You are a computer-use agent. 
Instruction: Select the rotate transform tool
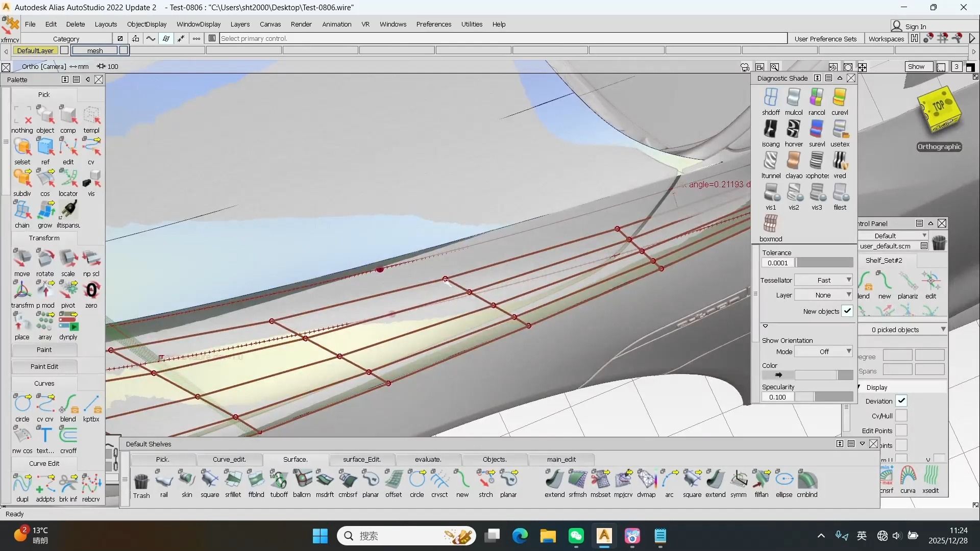point(45,259)
